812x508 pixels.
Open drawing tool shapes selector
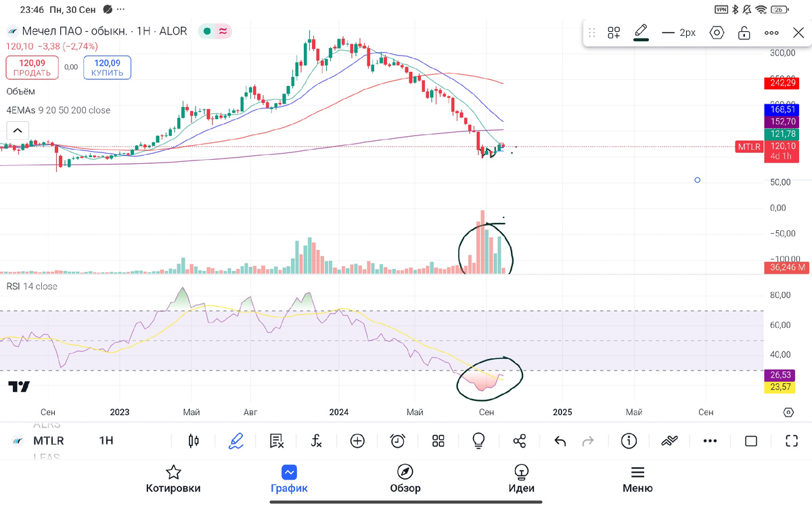pos(614,33)
